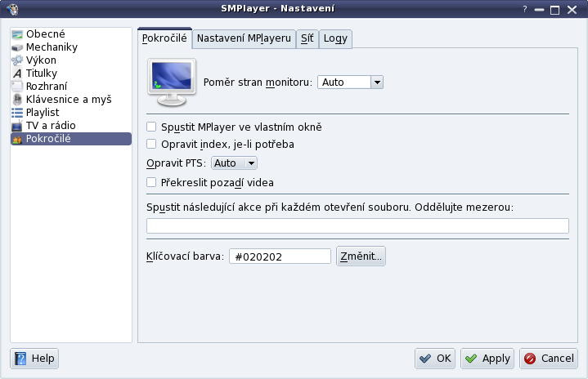The height and width of the screenshot is (379, 588).
Task: Confirm with the OK button
Action: tap(435, 359)
